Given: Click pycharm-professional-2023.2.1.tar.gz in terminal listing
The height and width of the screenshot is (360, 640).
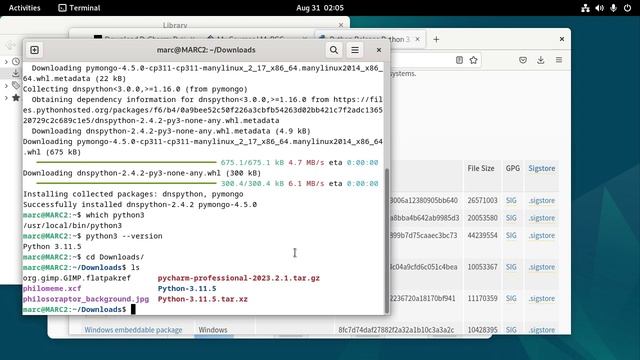Looking at the screenshot, I should point(239,278).
